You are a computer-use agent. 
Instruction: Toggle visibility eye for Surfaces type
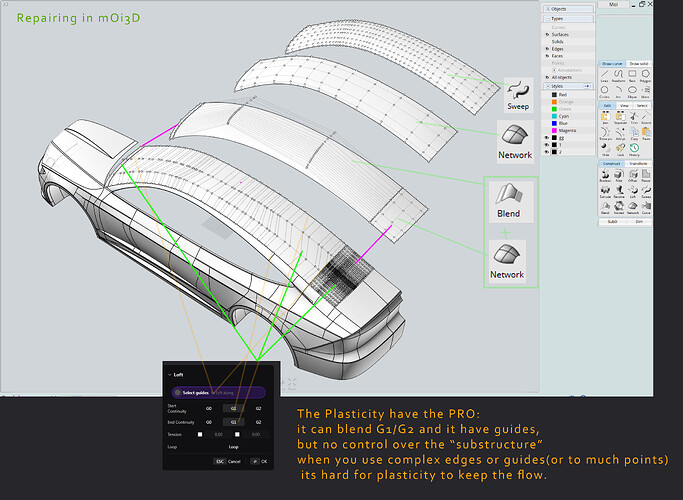pos(547,34)
